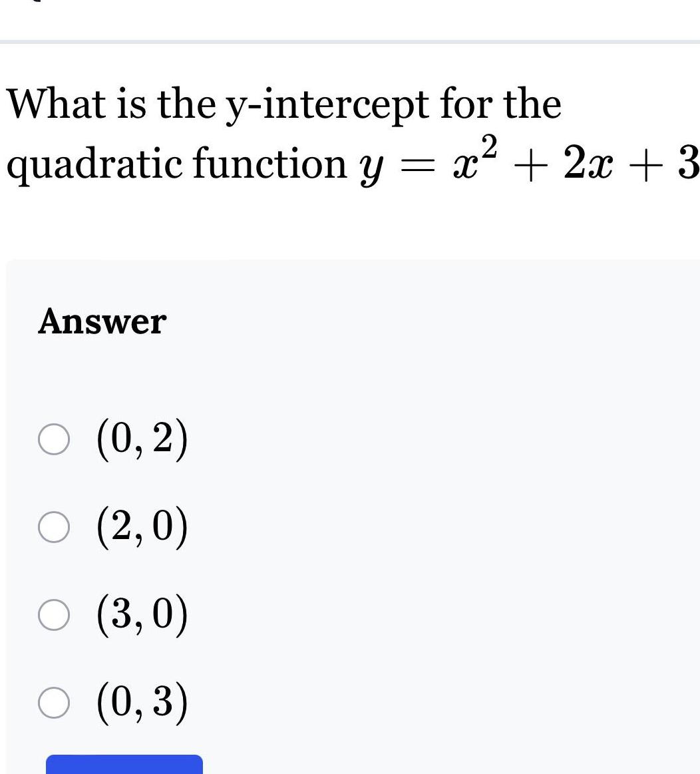Click the blue submit button
This screenshot has width=700, height=774.
(123, 765)
